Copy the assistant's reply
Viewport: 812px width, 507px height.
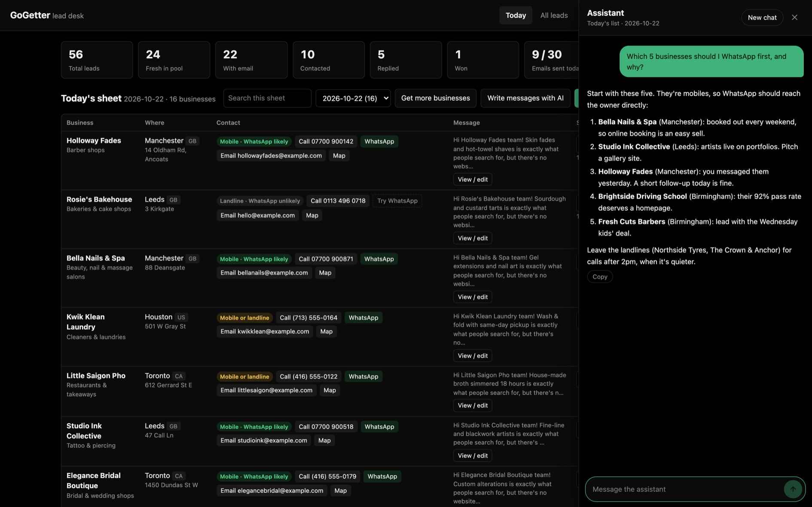tap(600, 277)
